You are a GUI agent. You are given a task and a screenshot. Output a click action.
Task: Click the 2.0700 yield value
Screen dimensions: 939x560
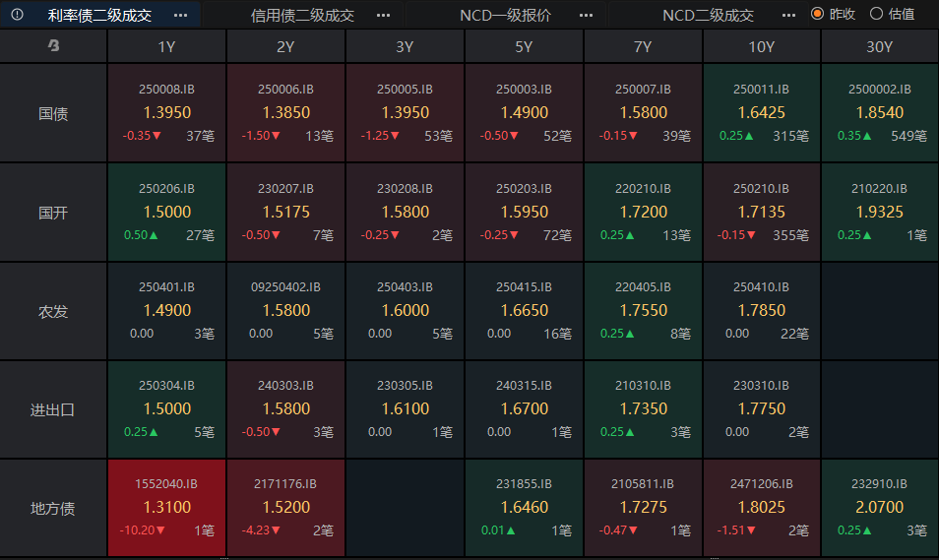coord(880,507)
